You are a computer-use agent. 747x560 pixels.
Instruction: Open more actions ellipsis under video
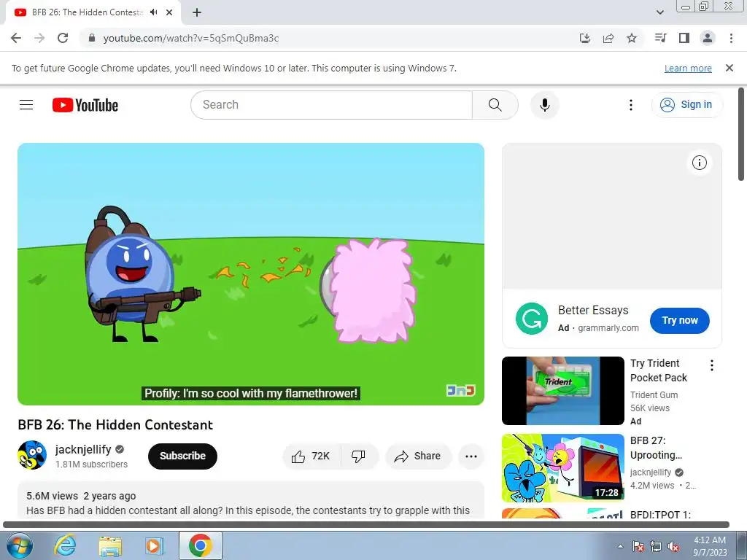[x=471, y=456]
